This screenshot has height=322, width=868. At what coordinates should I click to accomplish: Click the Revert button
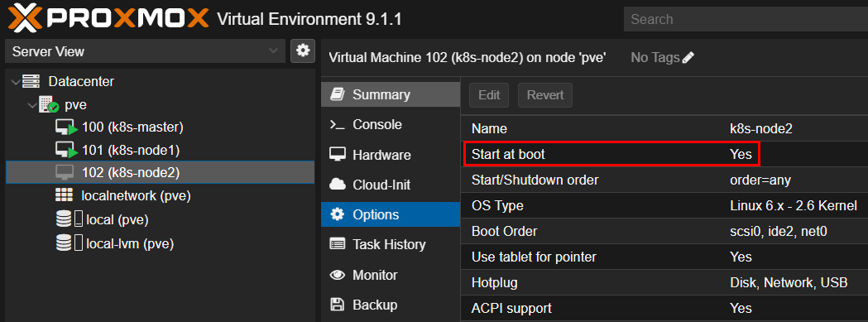coord(545,94)
